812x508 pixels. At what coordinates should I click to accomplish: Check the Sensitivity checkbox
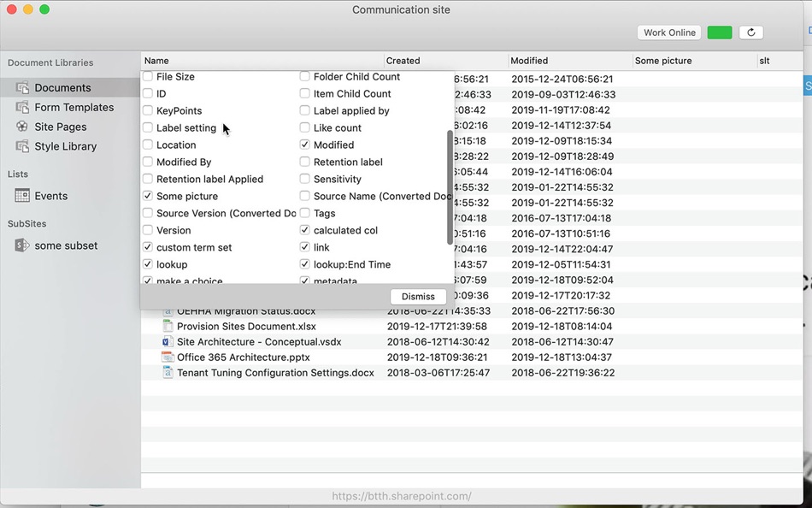[304, 179]
